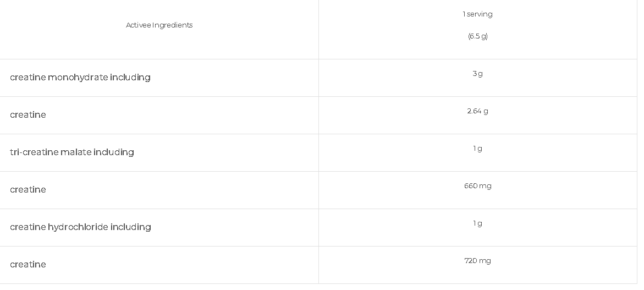
Task: Select the "660 mg" amount value
Action: (x=477, y=186)
